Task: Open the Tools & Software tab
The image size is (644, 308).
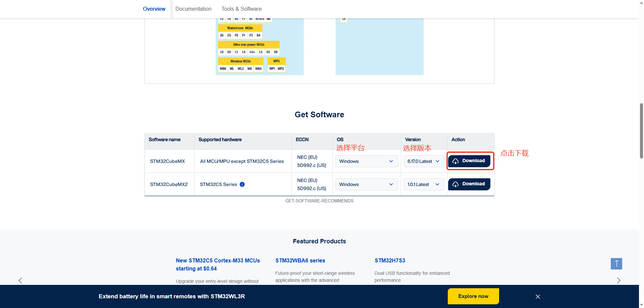Action: 241,9
